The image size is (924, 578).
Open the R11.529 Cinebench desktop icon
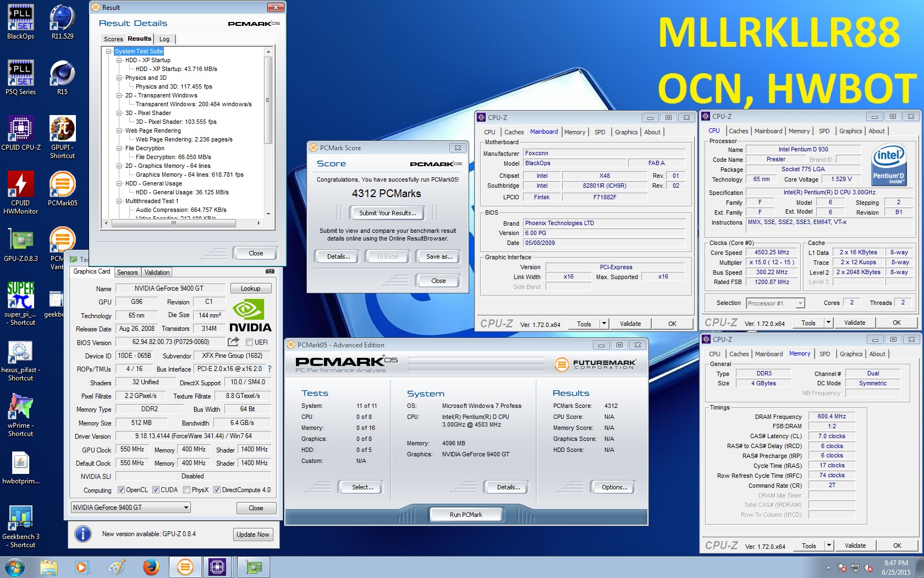tap(62, 22)
